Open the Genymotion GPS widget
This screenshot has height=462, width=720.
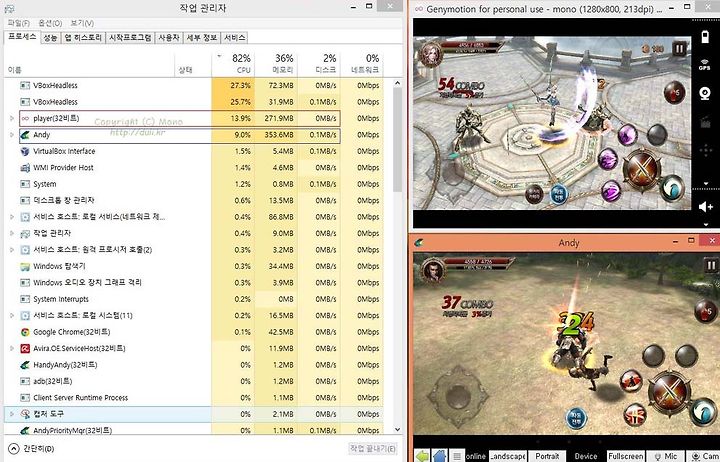(705, 65)
